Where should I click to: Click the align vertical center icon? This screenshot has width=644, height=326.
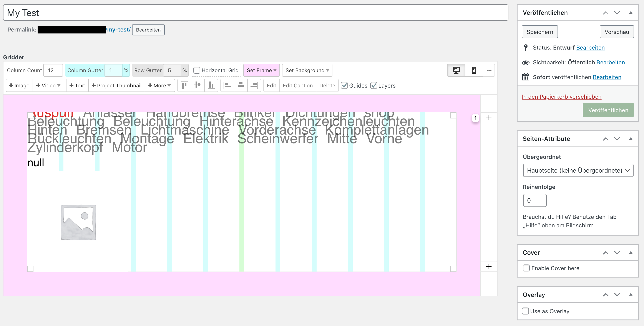pos(198,85)
